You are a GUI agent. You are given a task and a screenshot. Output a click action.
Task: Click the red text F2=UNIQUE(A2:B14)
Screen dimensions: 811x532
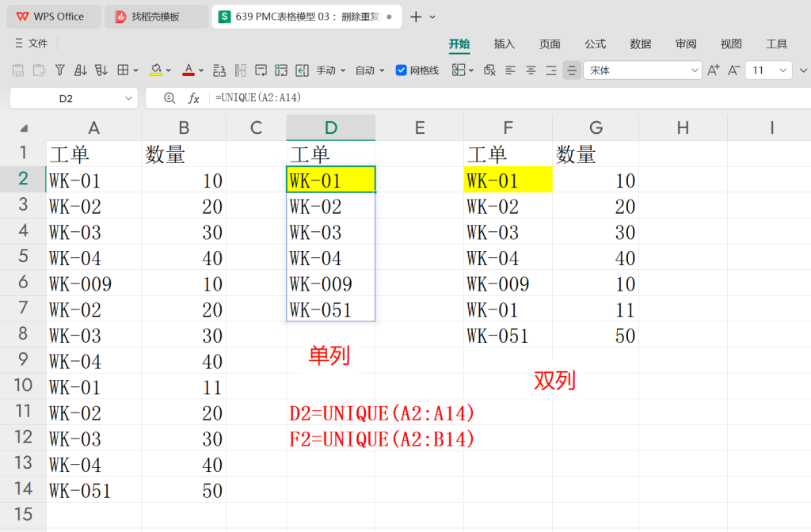click(383, 439)
